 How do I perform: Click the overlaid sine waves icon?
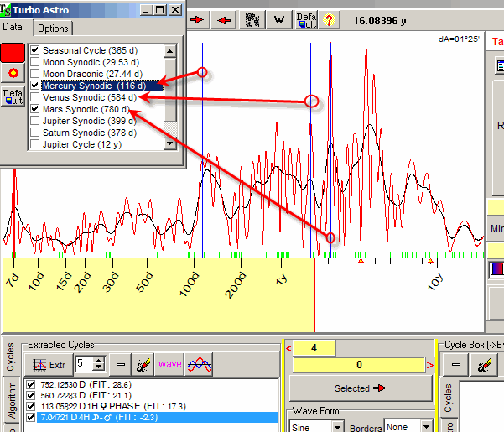tap(200, 365)
